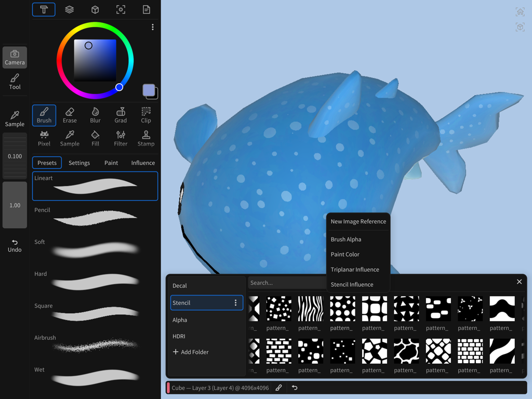Image resolution: width=532 pixels, height=399 pixels.
Task: Select the Blur tool
Action: 95,115
